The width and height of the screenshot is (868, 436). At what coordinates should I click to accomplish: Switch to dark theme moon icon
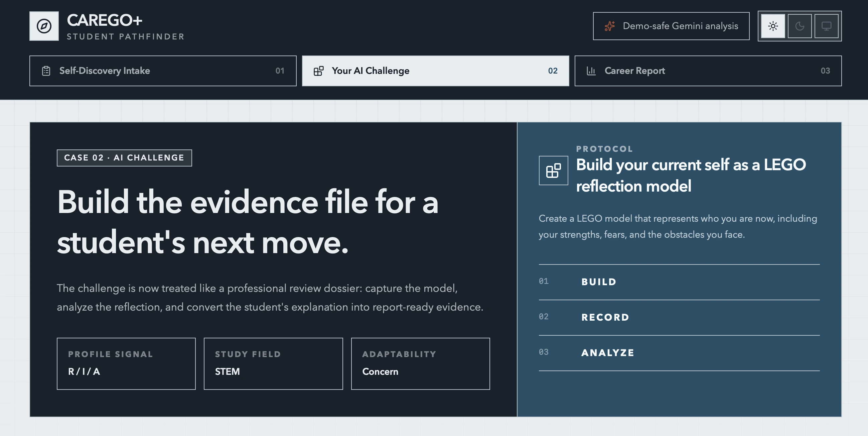[x=800, y=26]
